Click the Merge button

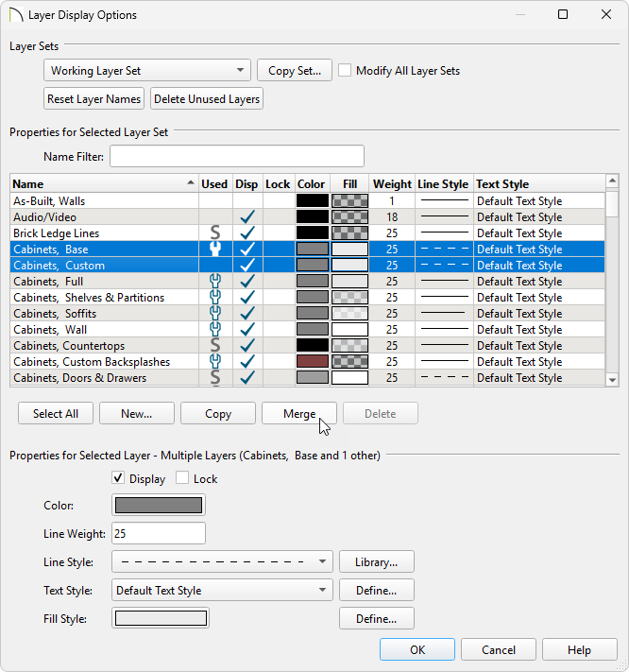(299, 413)
